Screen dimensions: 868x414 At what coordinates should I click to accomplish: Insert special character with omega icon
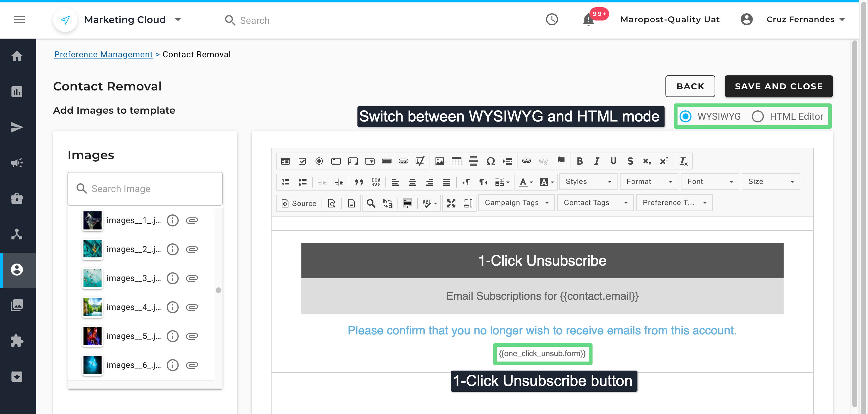[490, 161]
